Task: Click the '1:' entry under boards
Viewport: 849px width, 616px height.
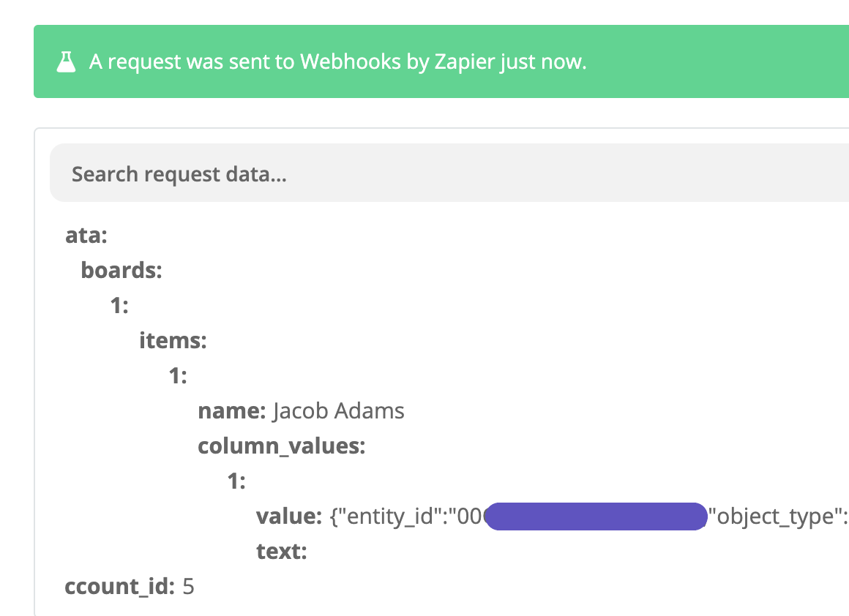Action: tap(119, 305)
